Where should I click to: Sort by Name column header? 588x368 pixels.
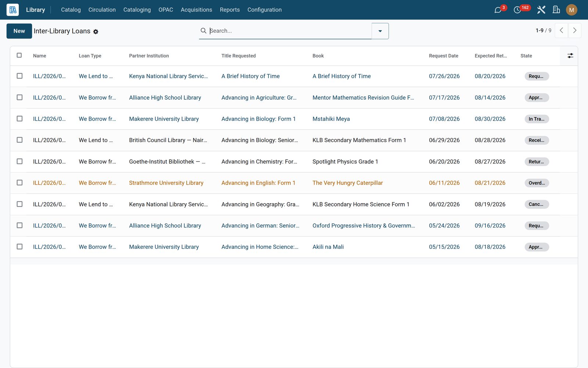[40, 56]
